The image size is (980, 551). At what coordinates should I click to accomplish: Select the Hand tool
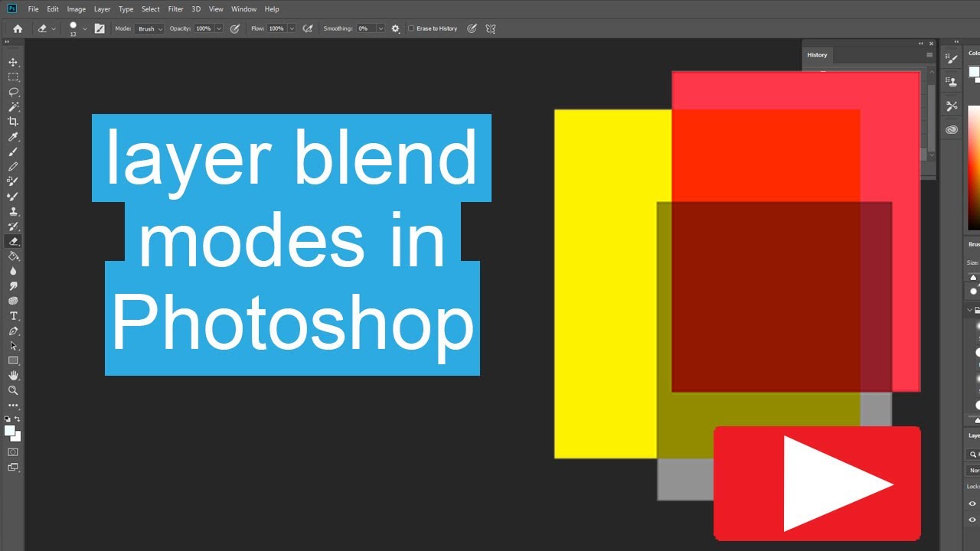click(13, 376)
